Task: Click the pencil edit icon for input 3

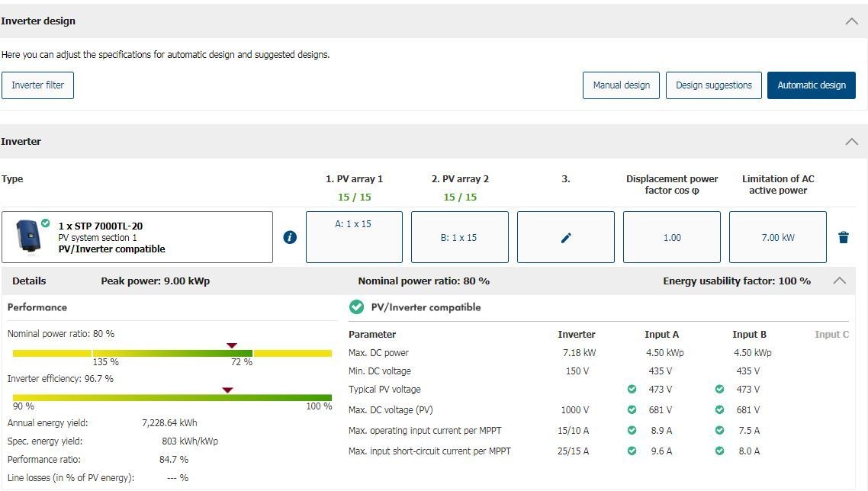Action: pos(565,237)
